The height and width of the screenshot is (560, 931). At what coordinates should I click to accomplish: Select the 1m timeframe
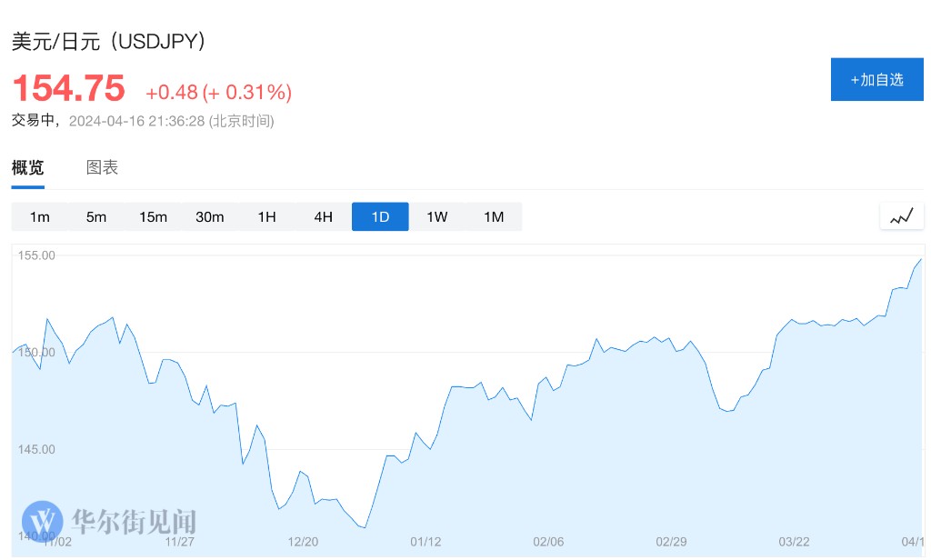(39, 216)
